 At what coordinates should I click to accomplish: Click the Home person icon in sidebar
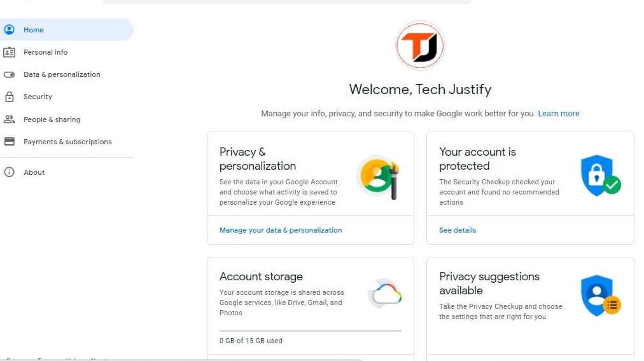(9, 30)
